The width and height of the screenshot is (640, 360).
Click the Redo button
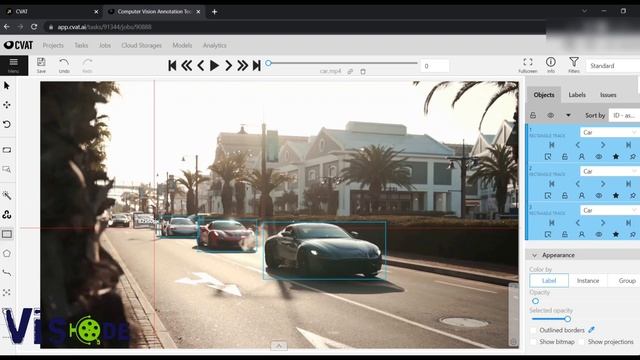pos(87,65)
